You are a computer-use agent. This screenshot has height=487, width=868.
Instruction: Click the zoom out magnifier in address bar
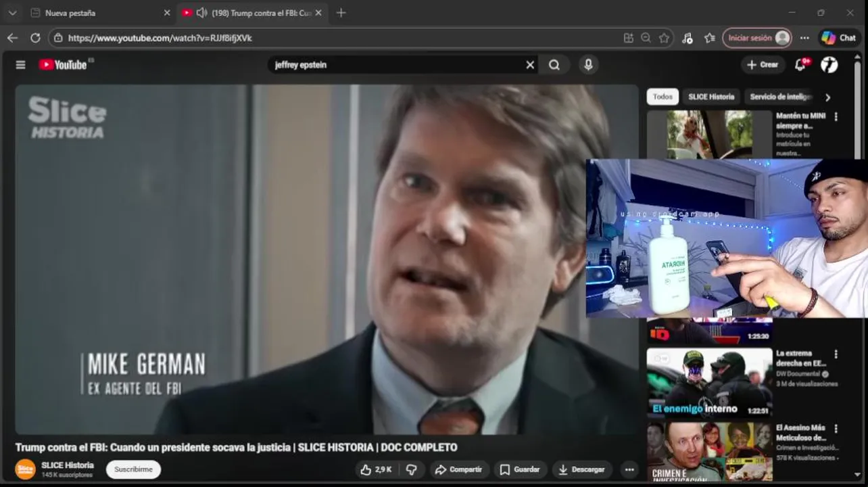click(x=646, y=38)
